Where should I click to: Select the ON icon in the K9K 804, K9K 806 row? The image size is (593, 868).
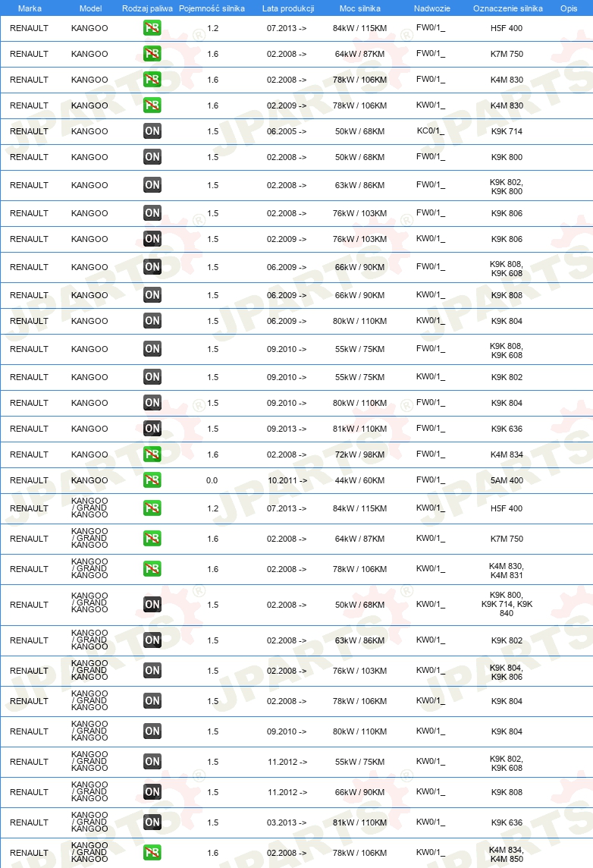(152, 671)
